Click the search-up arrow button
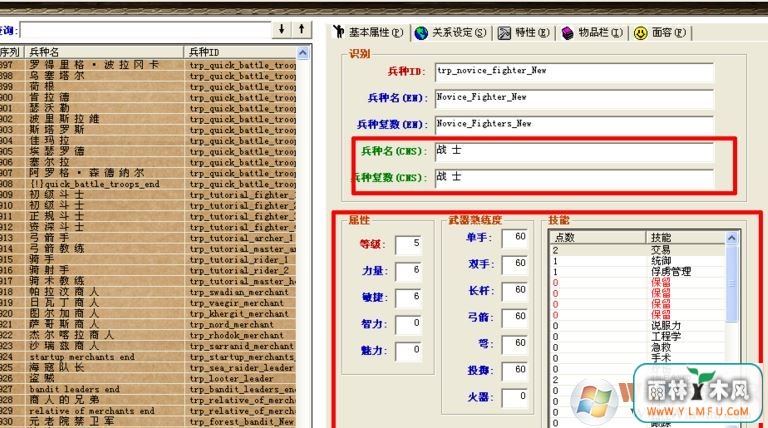Screen dimensions: 768x428 [x=302, y=29]
